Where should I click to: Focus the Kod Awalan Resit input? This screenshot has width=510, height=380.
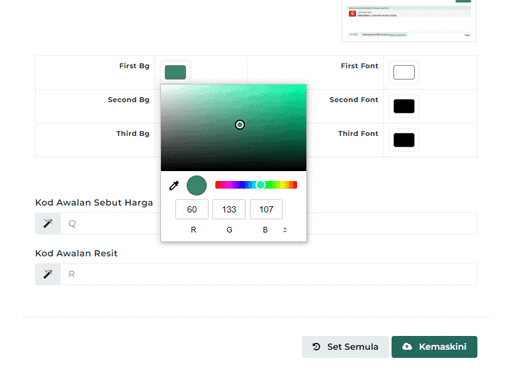tap(269, 274)
